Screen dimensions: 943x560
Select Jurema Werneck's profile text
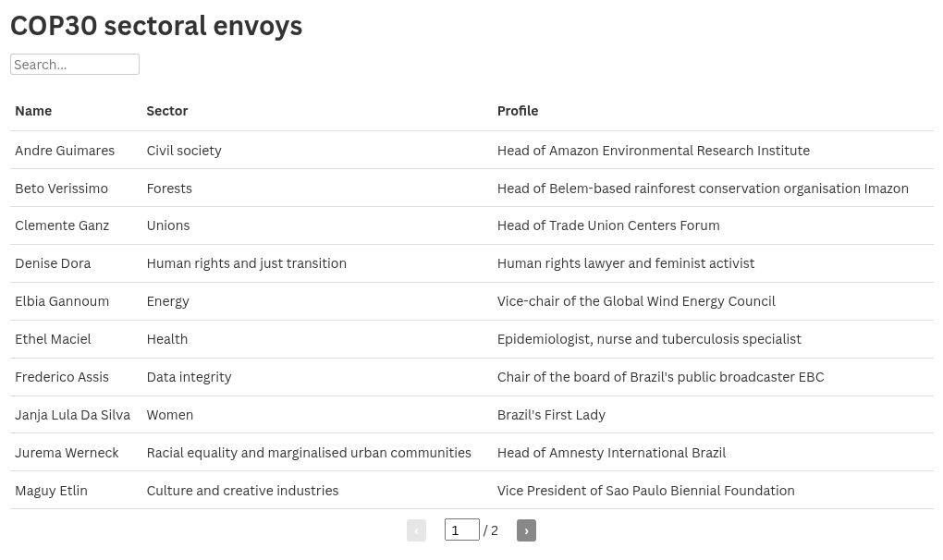click(x=612, y=453)
